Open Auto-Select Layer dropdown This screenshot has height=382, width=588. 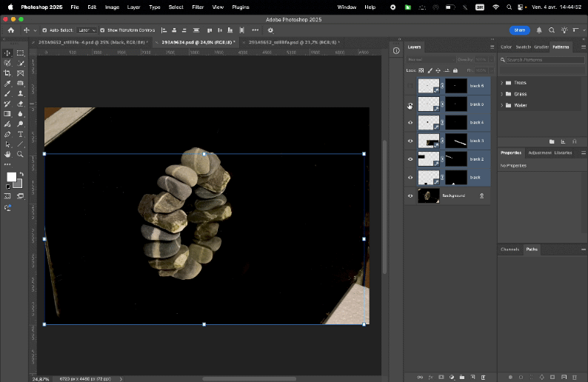click(87, 30)
